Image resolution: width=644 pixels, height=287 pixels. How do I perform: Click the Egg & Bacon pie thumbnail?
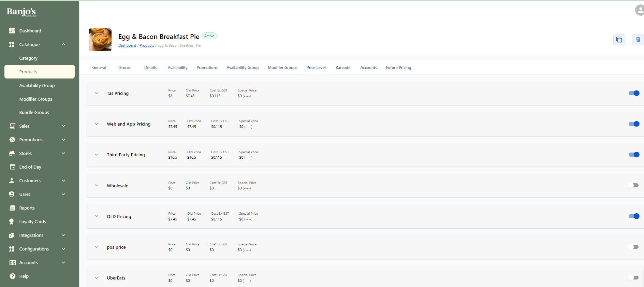click(x=100, y=40)
